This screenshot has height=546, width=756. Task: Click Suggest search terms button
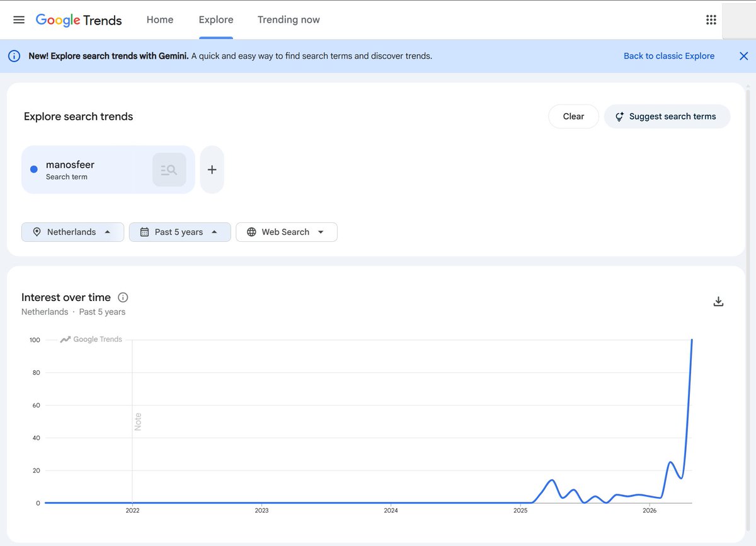pyautogui.click(x=667, y=117)
